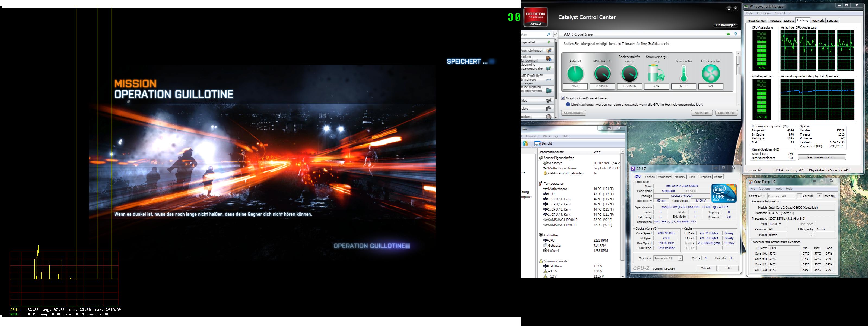
Task: Open the CPU-Z Processor Selection dropdown
Action: (x=668, y=258)
